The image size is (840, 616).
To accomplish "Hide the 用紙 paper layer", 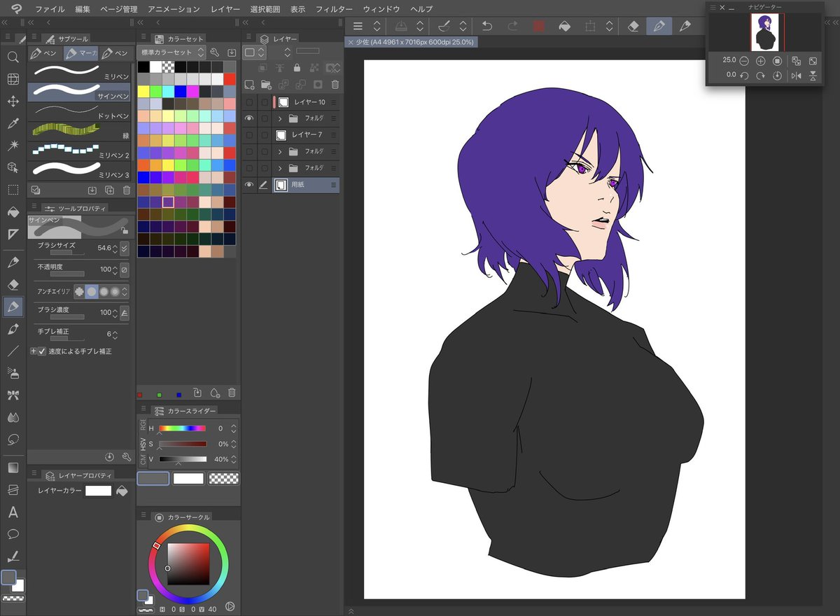I will 249,185.
